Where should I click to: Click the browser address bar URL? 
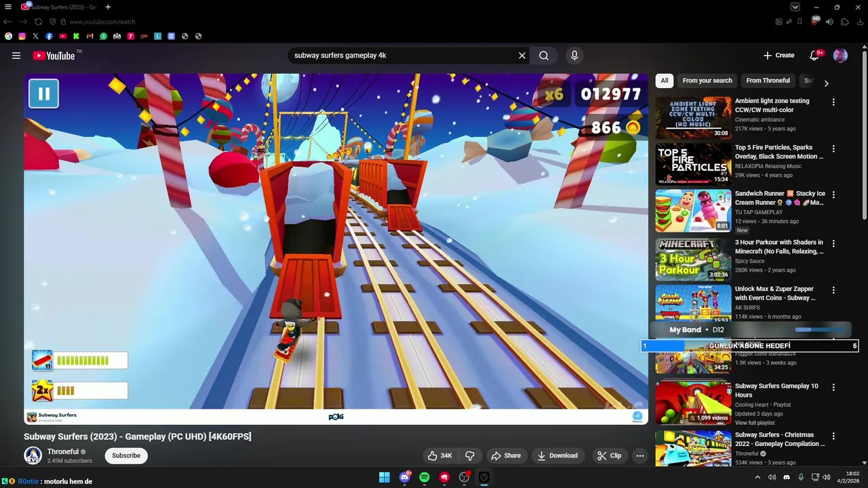click(x=102, y=22)
